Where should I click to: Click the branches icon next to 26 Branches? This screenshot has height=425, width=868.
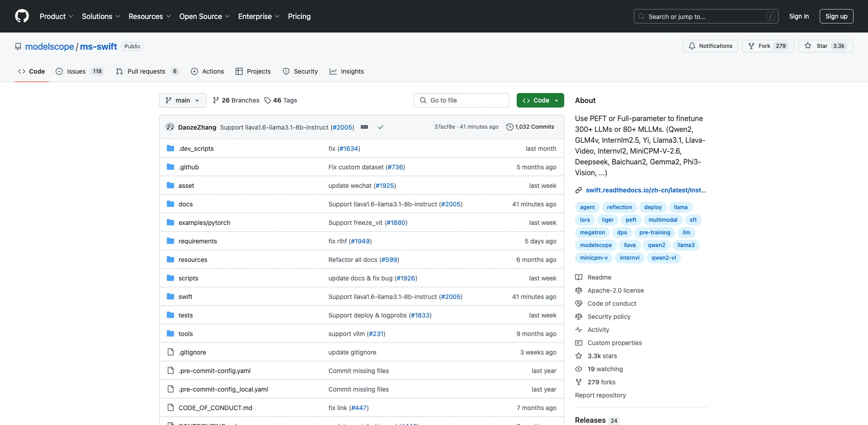(x=216, y=100)
